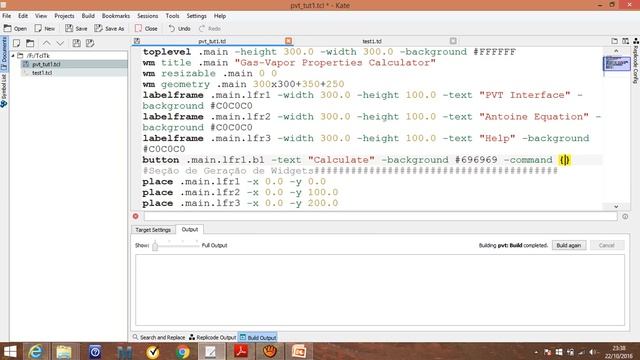Open Replicode Config side panel
The image size is (640, 360).
tap(636, 61)
